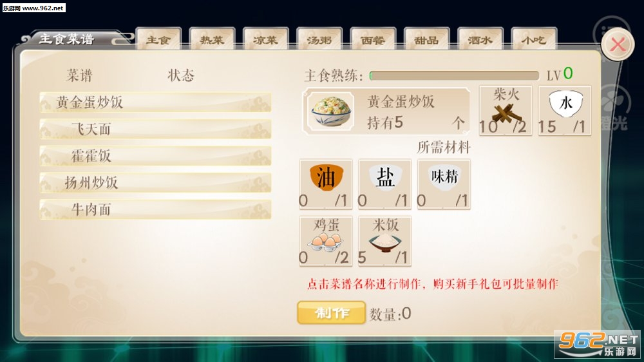Image resolution: width=644 pixels, height=362 pixels.
Task: Click the 味精 MSG ingredient icon
Action: click(444, 177)
